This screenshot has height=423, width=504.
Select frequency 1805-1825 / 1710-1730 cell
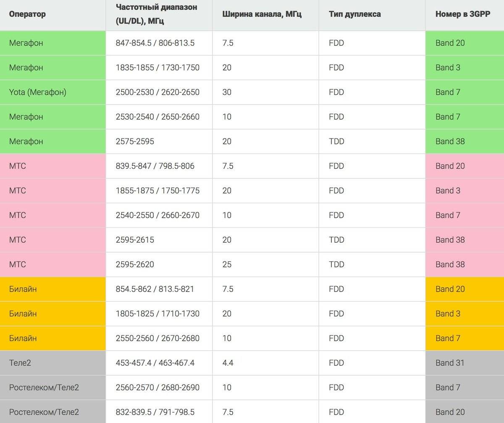tap(159, 314)
